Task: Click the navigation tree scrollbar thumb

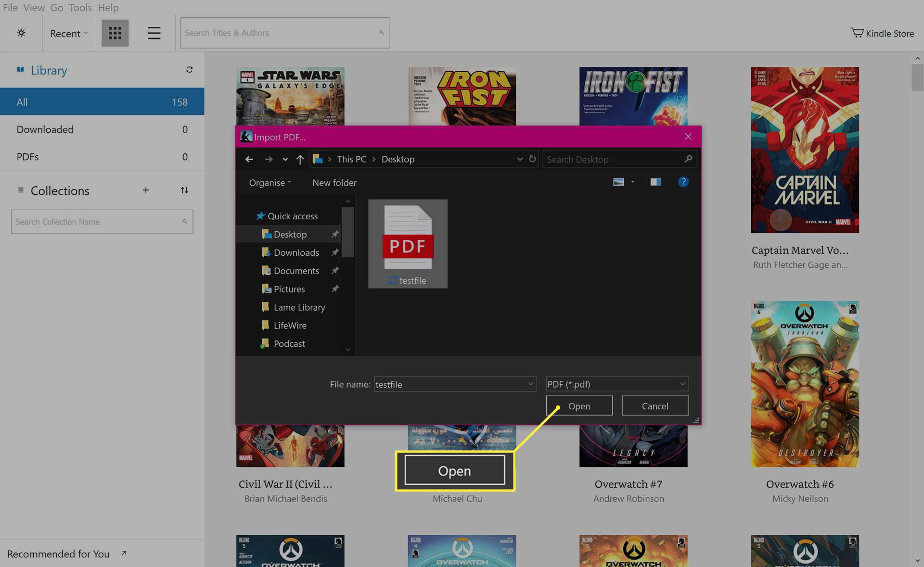Action: tap(348, 232)
